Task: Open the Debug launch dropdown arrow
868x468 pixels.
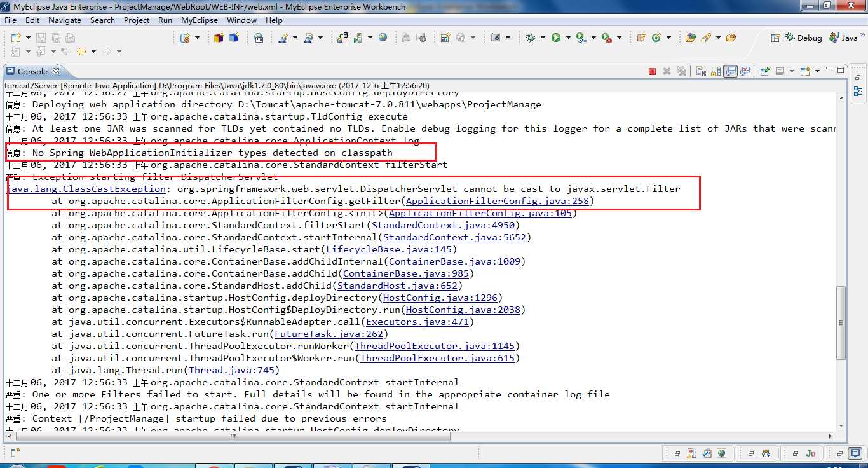Action: point(543,38)
